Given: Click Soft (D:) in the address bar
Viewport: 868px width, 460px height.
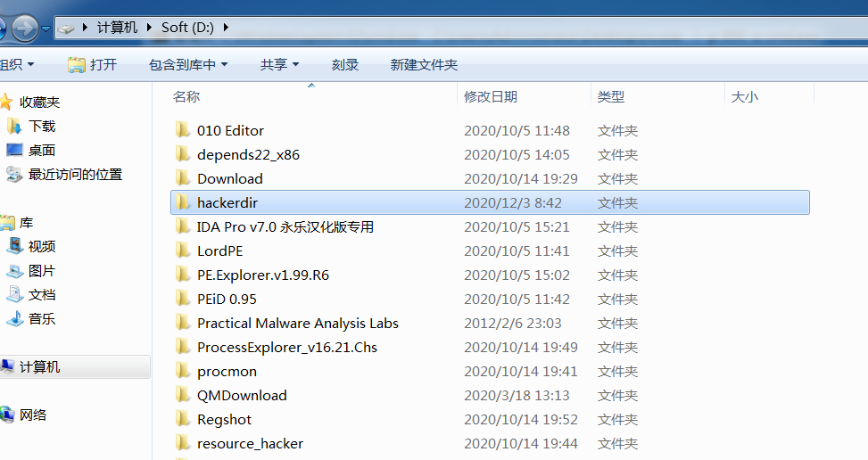Looking at the screenshot, I should point(187,27).
